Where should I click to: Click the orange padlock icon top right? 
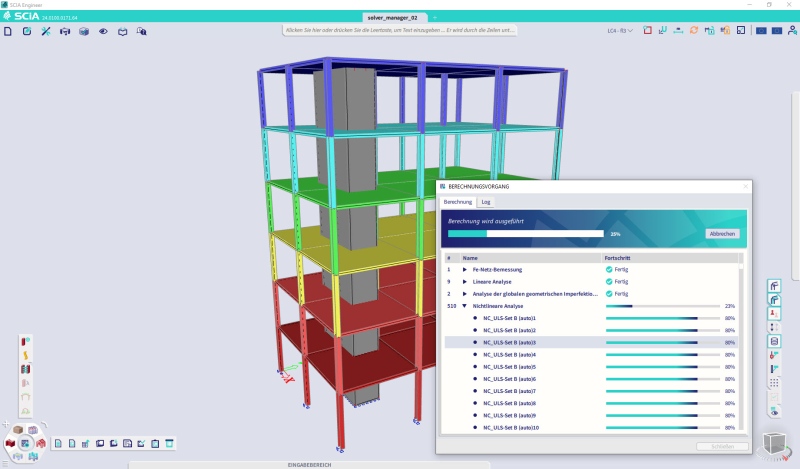click(725, 31)
